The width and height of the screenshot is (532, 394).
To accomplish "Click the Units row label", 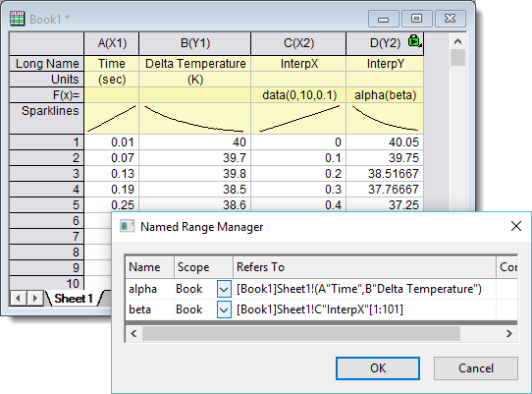I will (47, 80).
